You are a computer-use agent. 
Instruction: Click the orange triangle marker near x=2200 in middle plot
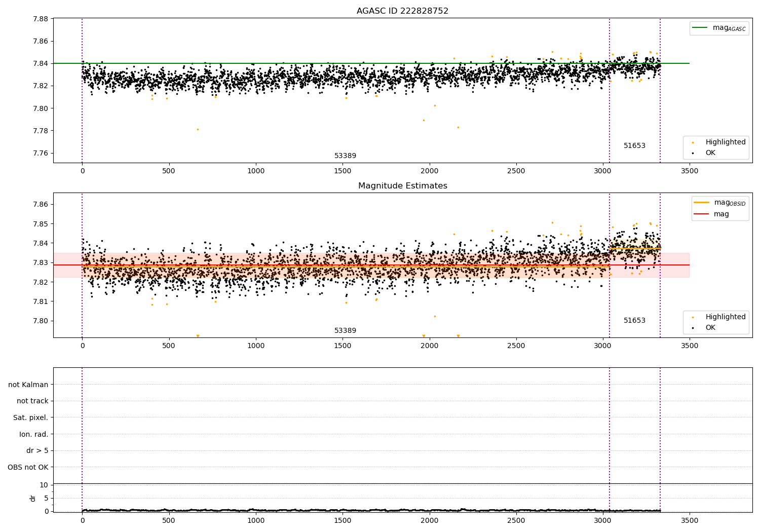point(458,336)
